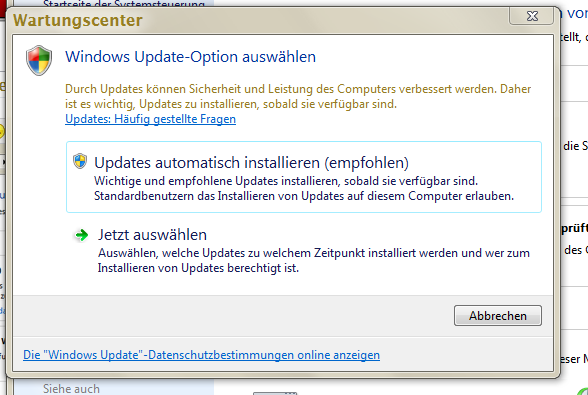Open the Windows Update-Datenschutzbestimmungen online link
The image size is (588, 395).
click(x=201, y=355)
